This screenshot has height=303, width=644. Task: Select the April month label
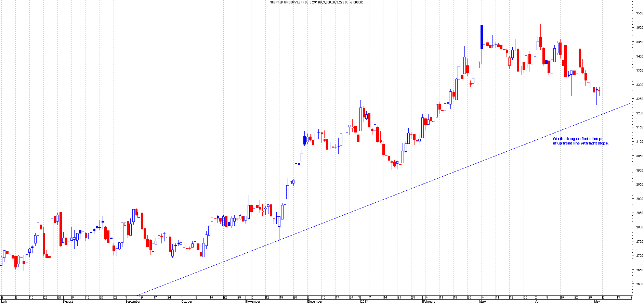pos(538,302)
